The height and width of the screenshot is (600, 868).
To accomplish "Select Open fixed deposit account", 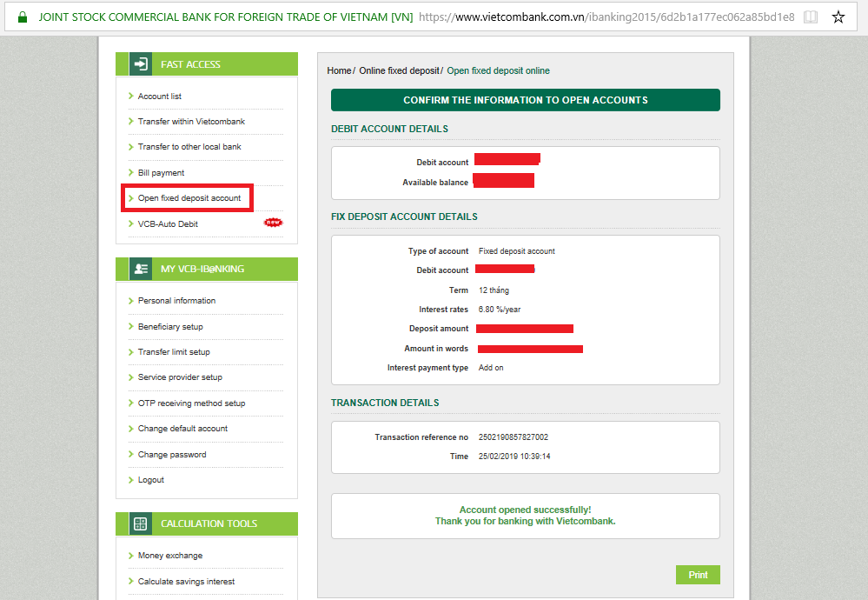I will point(189,198).
